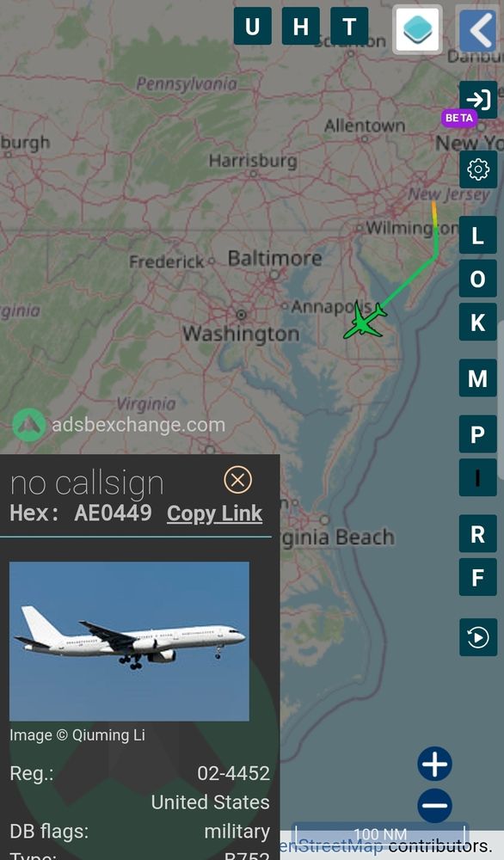Click the P button on the right

[x=477, y=433]
